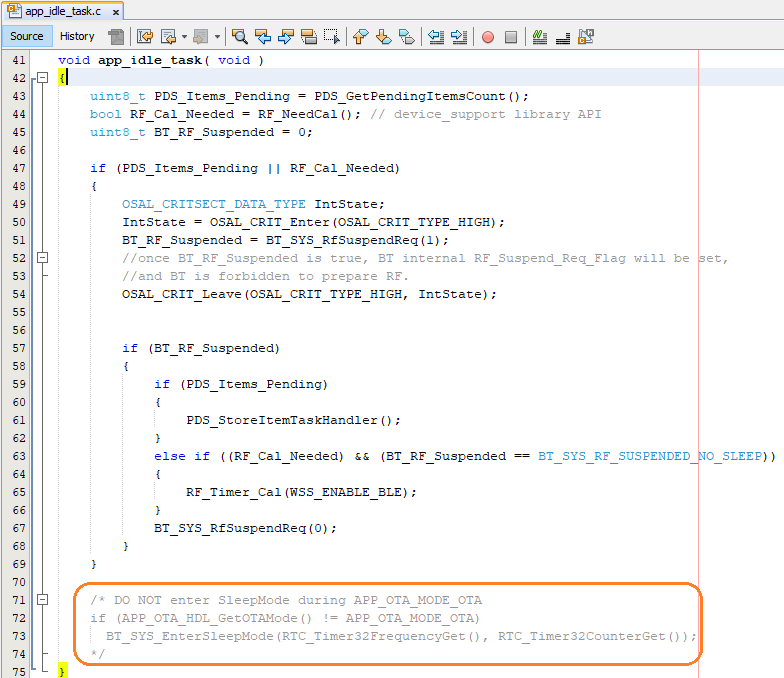The image size is (784, 678).
Task: Toggle bookmark on the current line
Action: (407, 37)
